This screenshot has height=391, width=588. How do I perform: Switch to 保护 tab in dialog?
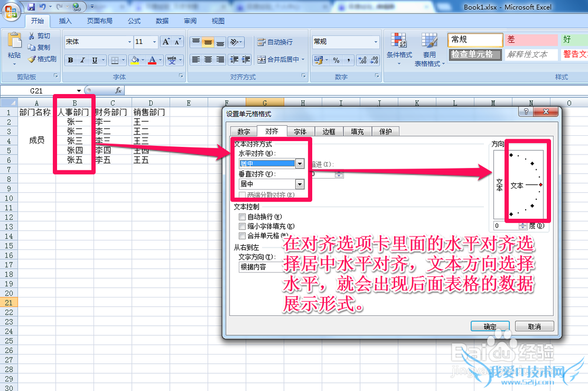tap(386, 132)
